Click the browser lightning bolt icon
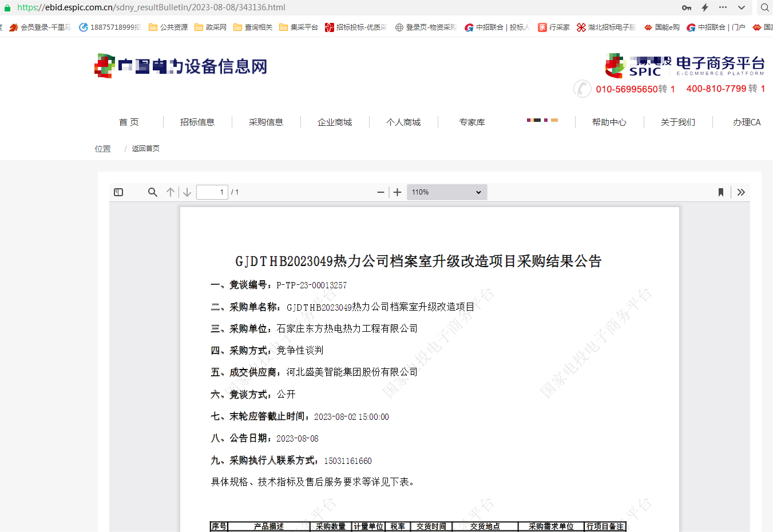Viewport: 773px width, 532px height. 705,7
